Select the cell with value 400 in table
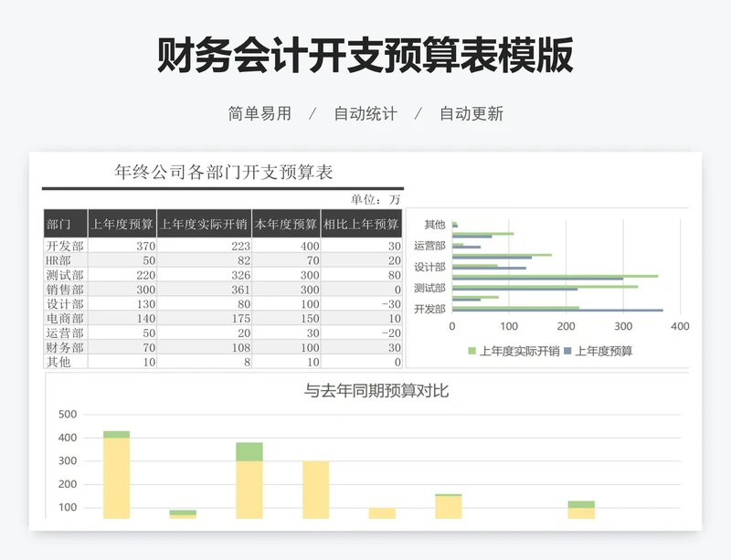Image resolution: width=731 pixels, height=560 pixels. coord(286,246)
